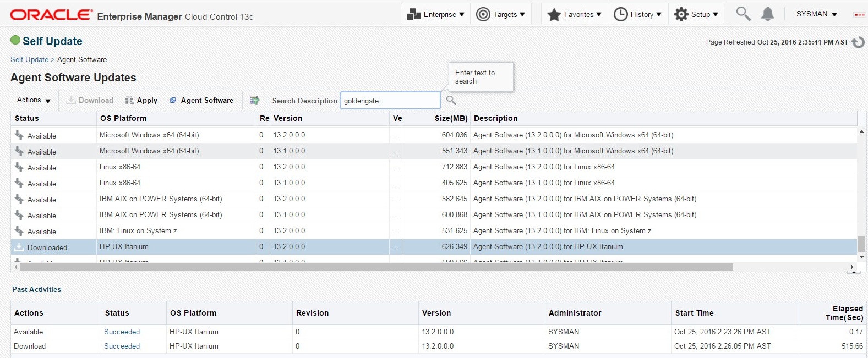Click the Search Description input field

pos(390,101)
